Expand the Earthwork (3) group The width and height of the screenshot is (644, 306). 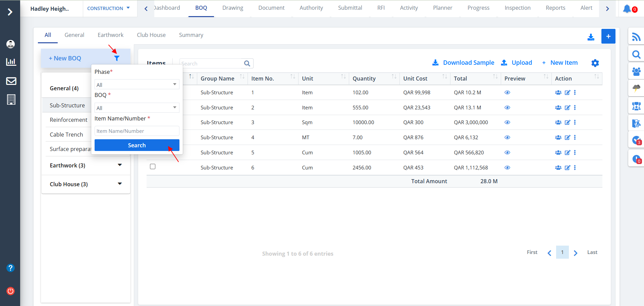[x=119, y=165]
